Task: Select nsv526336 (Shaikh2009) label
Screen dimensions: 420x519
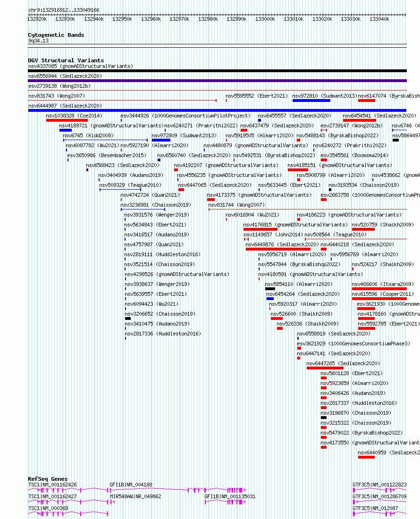Action: pos(308,324)
